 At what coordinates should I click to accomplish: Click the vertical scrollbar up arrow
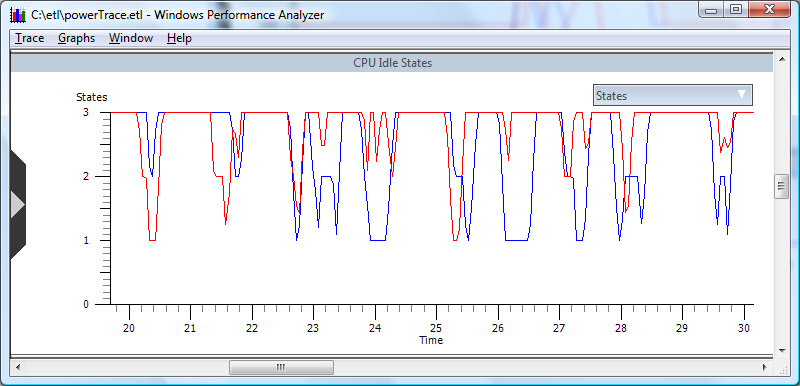coord(782,59)
